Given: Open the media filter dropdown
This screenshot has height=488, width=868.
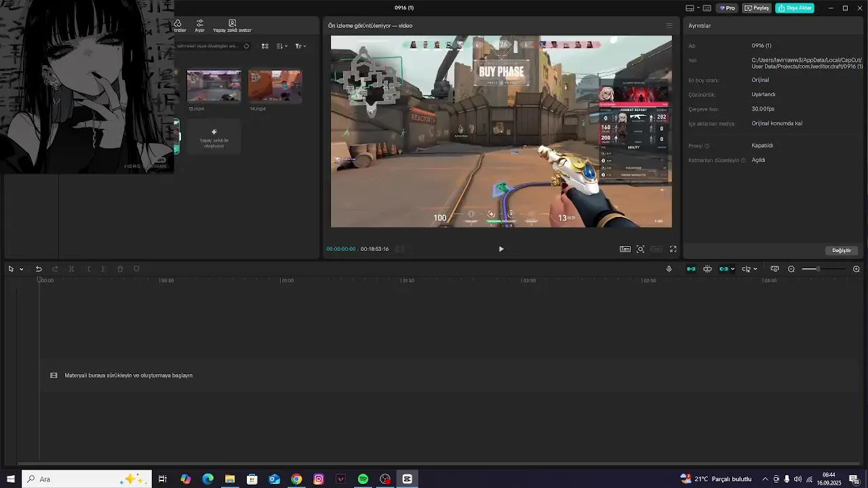Looking at the screenshot, I should 300,46.
